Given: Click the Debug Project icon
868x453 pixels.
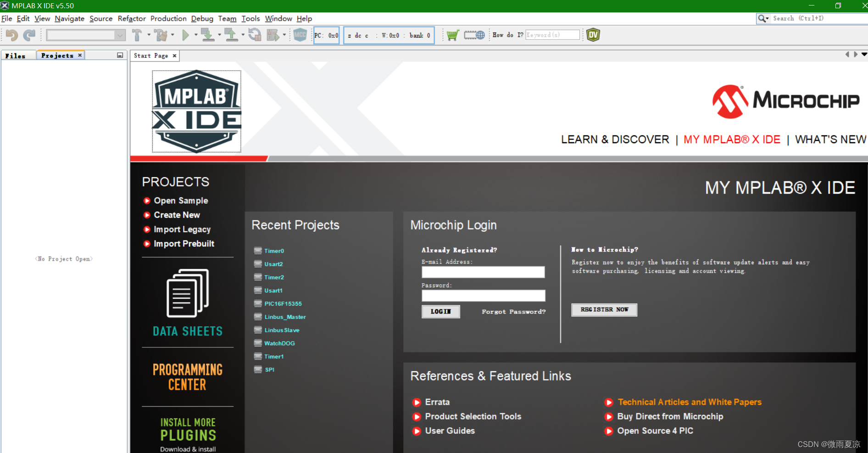Looking at the screenshot, I should pyautogui.click(x=273, y=35).
